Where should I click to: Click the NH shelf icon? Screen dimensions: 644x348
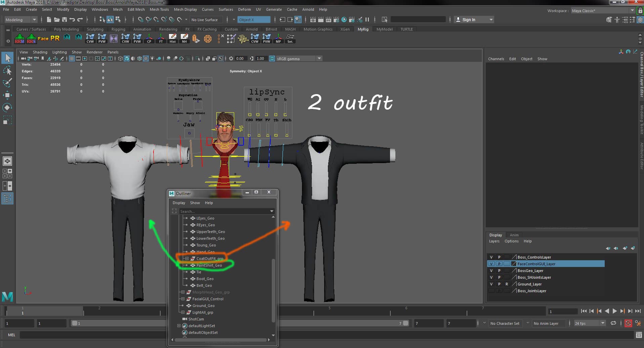[184, 39]
